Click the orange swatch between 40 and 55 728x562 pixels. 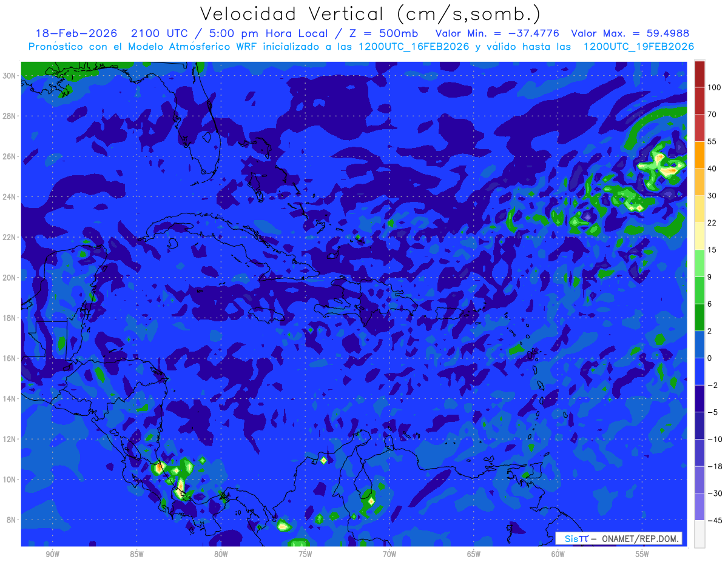point(699,155)
